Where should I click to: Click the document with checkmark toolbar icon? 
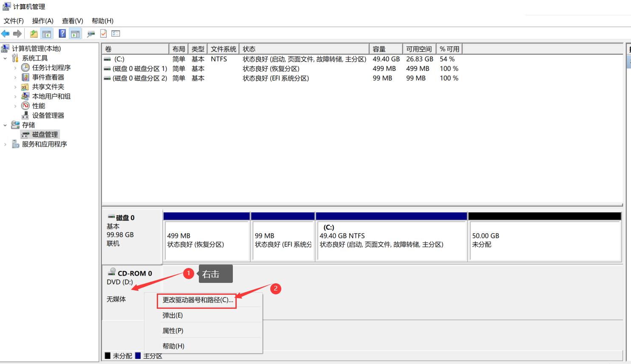(x=103, y=34)
